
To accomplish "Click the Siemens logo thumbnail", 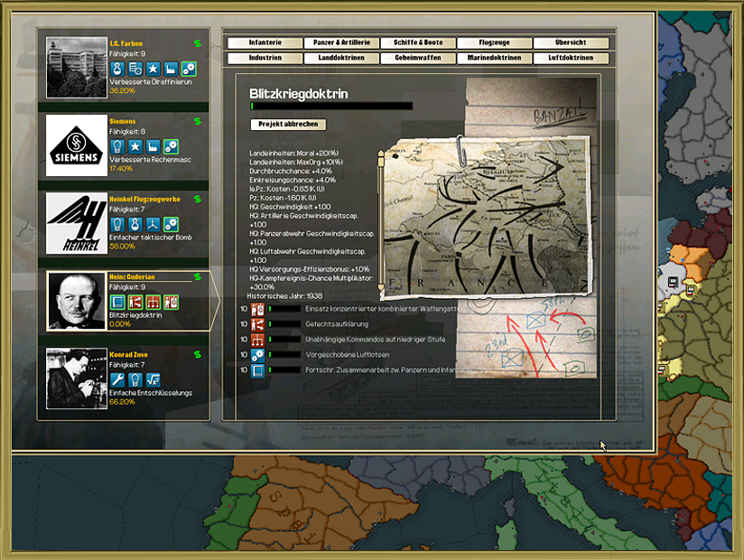I will click(76, 145).
